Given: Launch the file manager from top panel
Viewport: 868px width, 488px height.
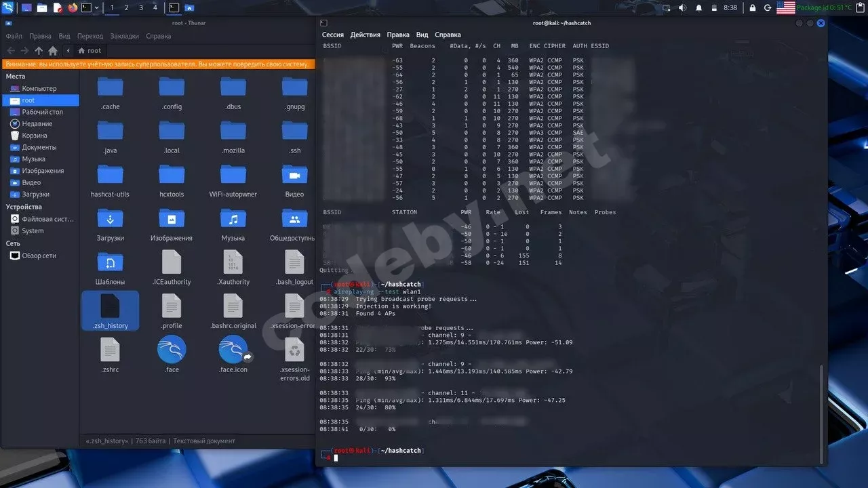Looking at the screenshot, I should (x=42, y=7).
